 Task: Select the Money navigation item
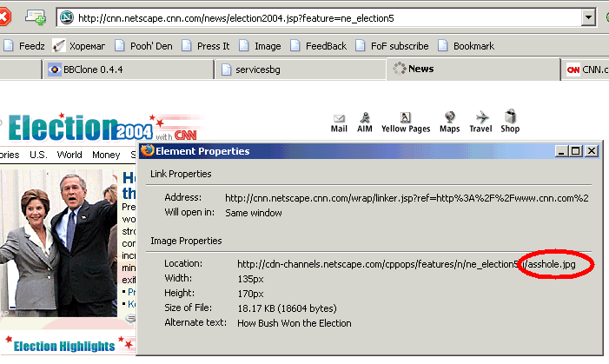coord(106,155)
